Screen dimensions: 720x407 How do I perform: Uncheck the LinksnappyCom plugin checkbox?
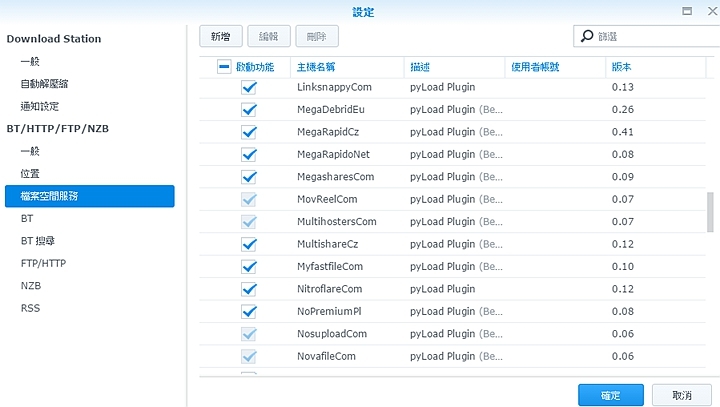pyautogui.click(x=249, y=87)
